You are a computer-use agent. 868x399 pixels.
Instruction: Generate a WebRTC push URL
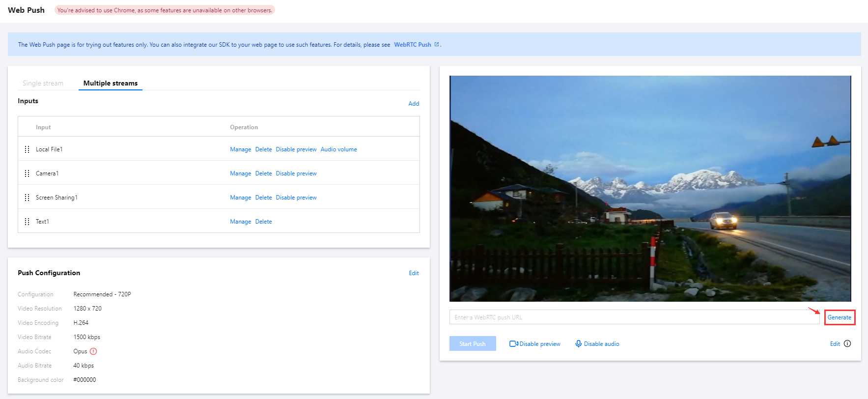(x=840, y=317)
